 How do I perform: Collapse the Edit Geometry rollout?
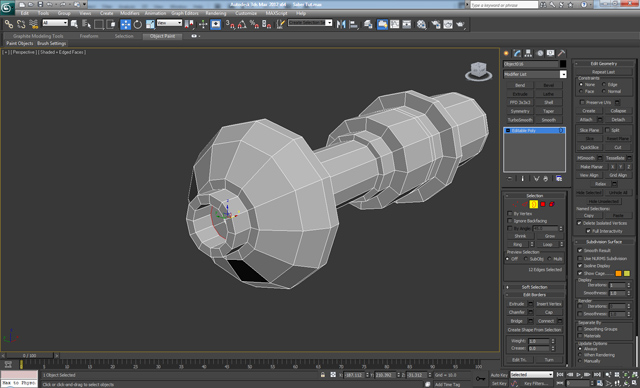604,64
